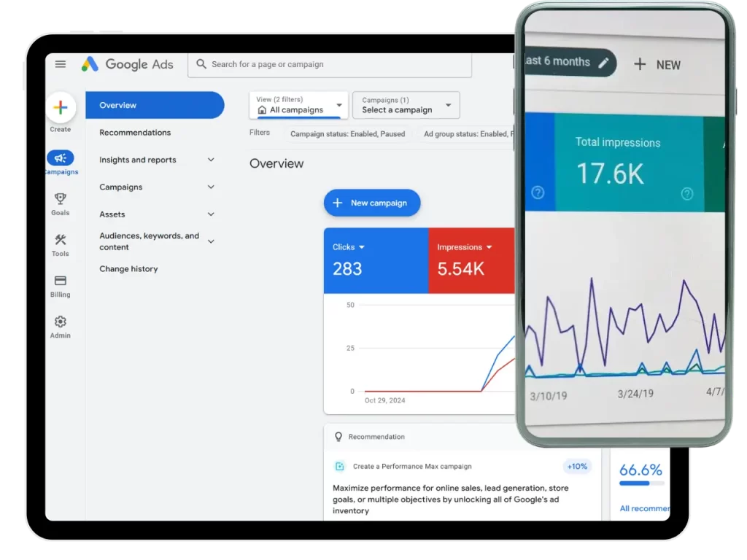Screen dimensions: 747x560
Task: Click the Create a Performance Max campaign text
Action: (x=412, y=466)
